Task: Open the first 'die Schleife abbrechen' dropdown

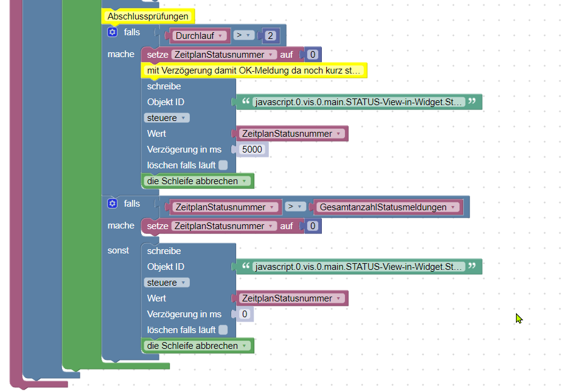Action: 197,181
